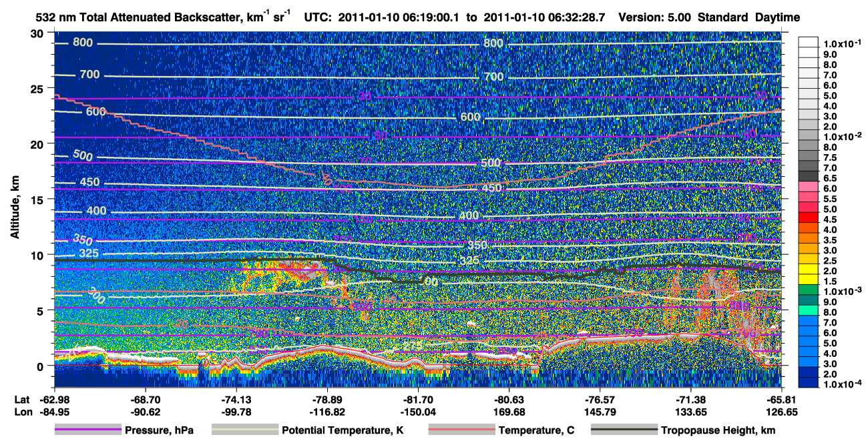Image resolution: width=868 pixels, height=445 pixels.
Task: Click latitude value '-74.13'
Action: point(236,400)
